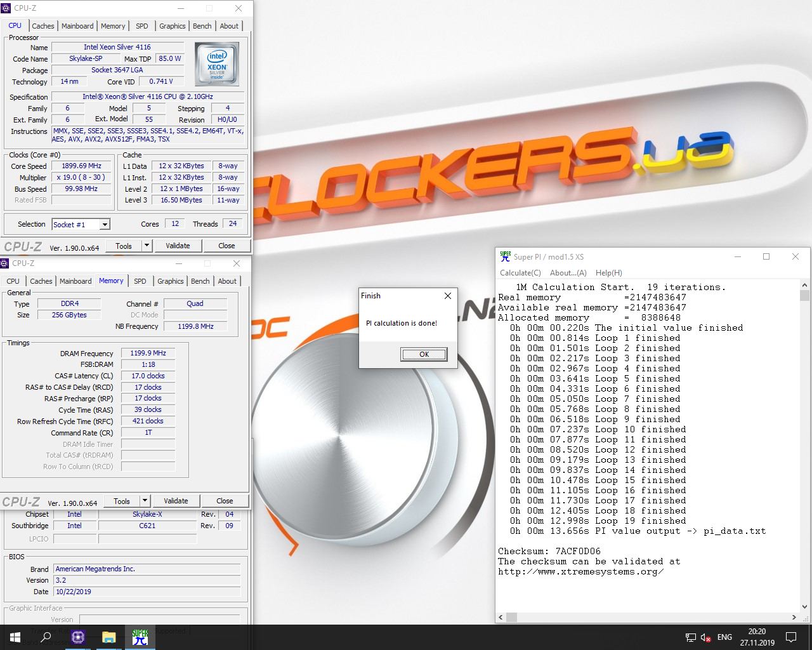Click the Checksum: 7ACF0D06 line
Screen dimensions: 812x650
click(549, 551)
